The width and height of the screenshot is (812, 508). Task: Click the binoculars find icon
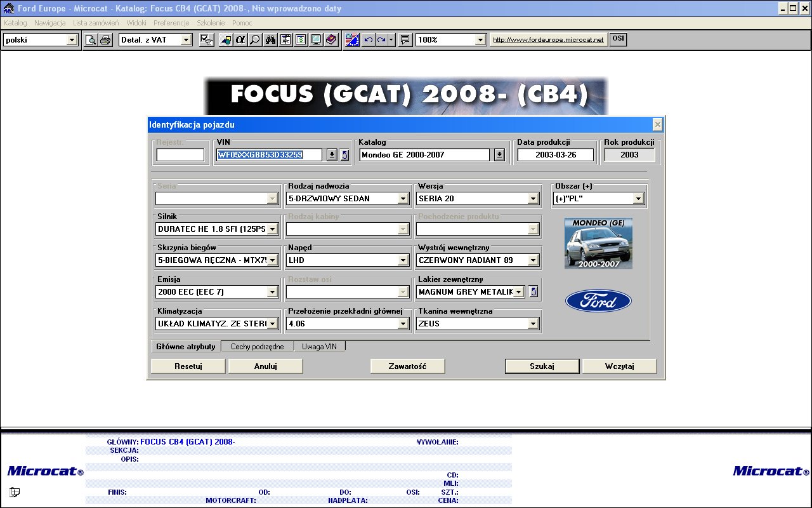point(270,40)
